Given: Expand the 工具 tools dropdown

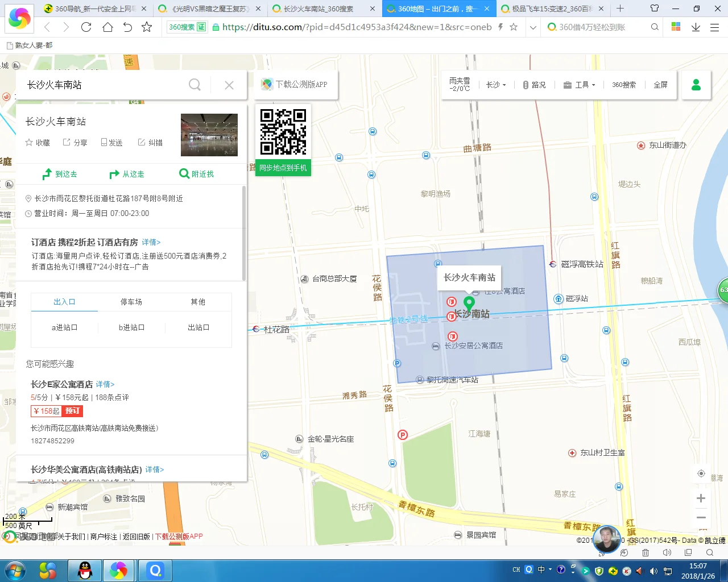Looking at the screenshot, I should click(x=579, y=84).
